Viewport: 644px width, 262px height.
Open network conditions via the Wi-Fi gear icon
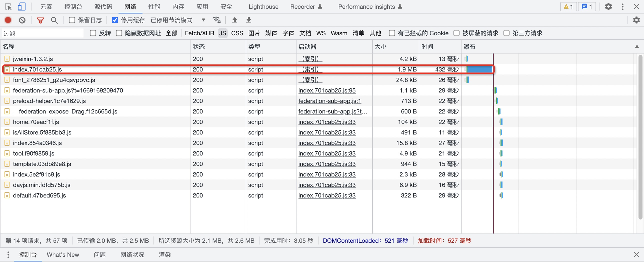click(216, 20)
